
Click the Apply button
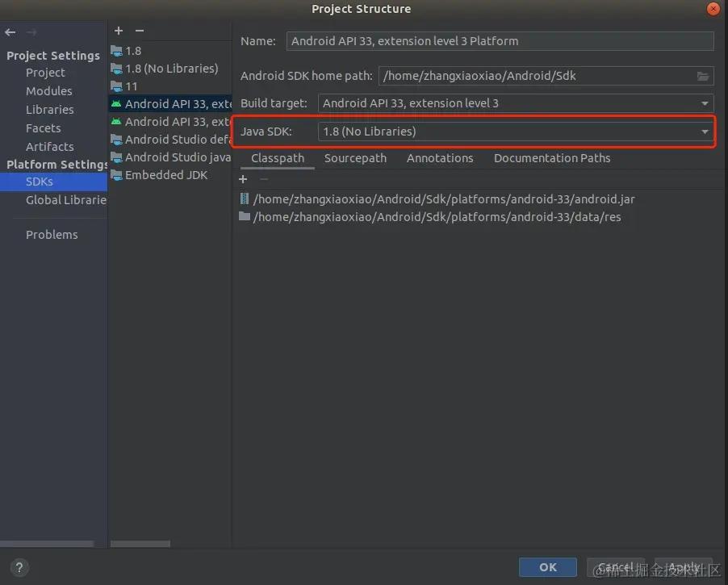[684, 567]
